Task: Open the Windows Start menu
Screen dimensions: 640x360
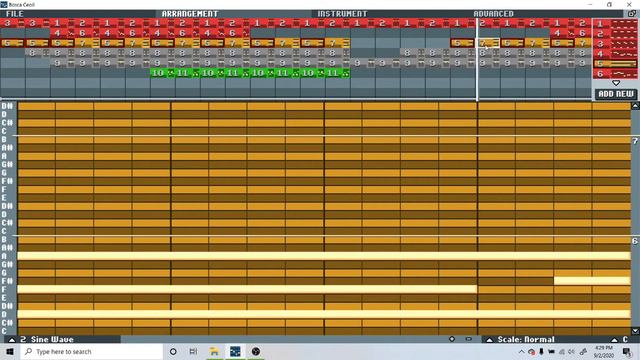Action: 10,351
